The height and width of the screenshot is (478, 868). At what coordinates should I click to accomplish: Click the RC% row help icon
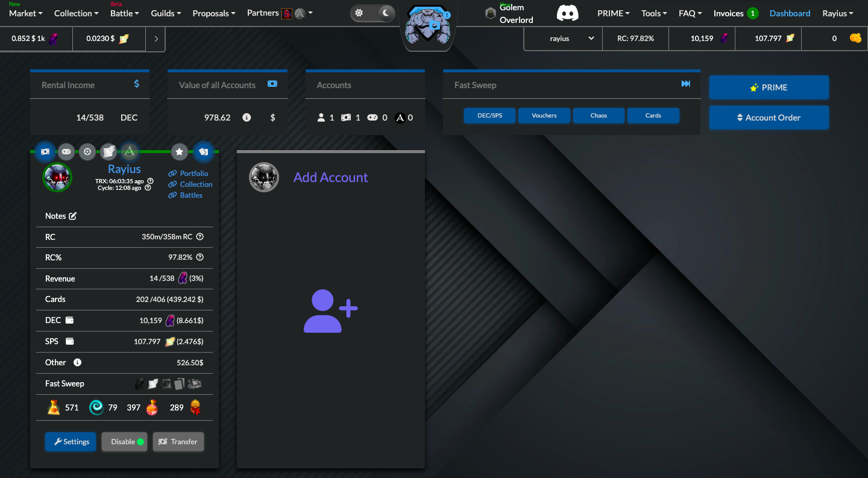[x=200, y=257]
